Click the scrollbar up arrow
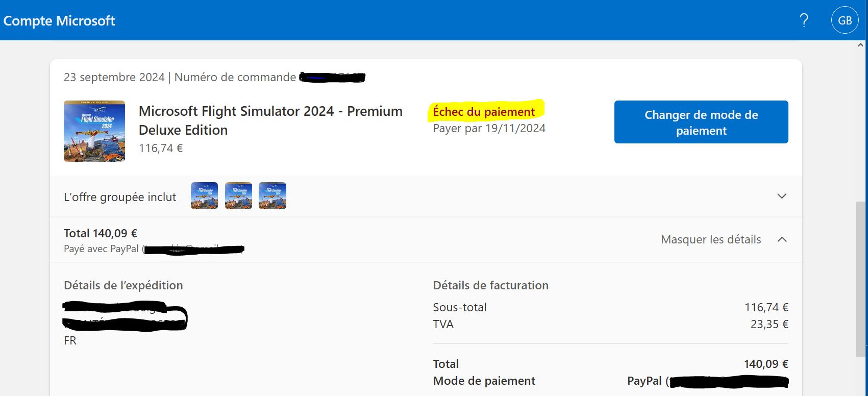The height and width of the screenshot is (396, 868). [x=860, y=45]
